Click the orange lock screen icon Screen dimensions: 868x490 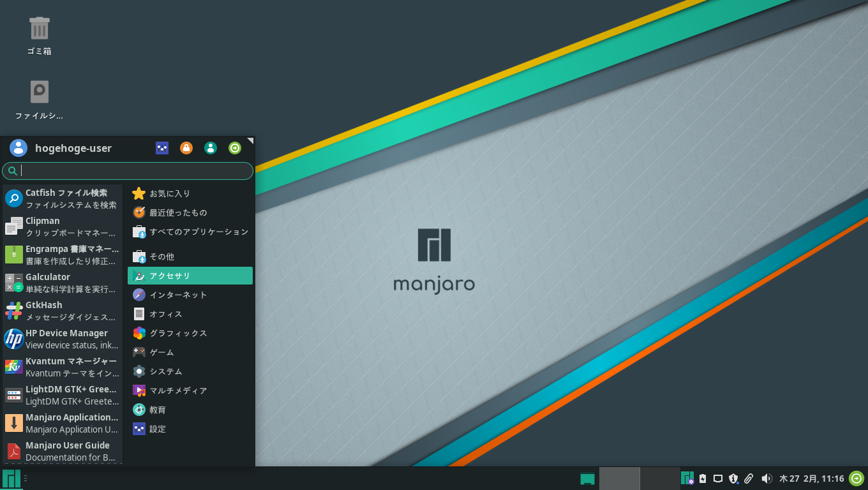tap(186, 148)
